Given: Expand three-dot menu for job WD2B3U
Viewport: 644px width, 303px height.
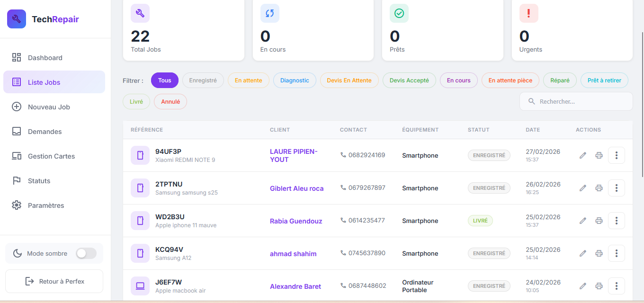Looking at the screenshot, I should click(x=616, y=221).
